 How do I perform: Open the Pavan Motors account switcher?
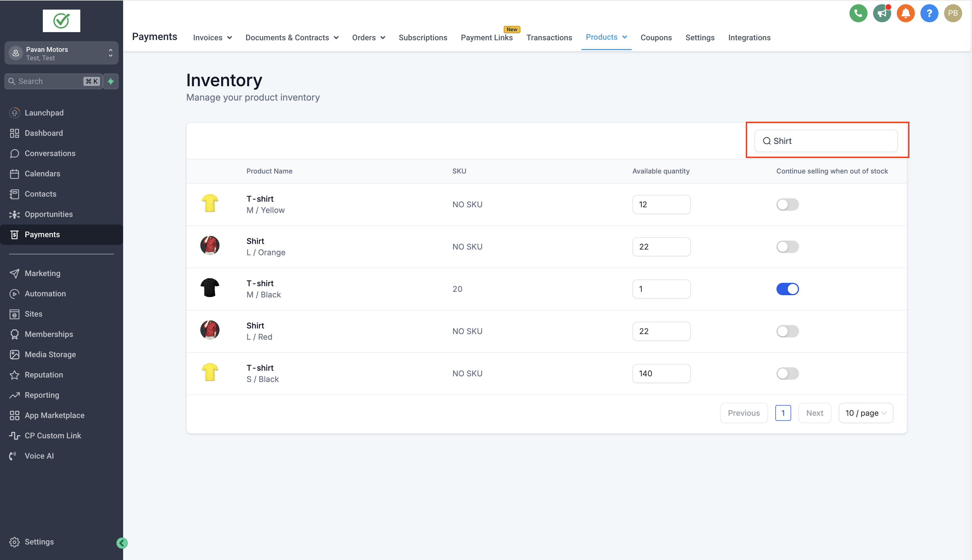point(61,54)
